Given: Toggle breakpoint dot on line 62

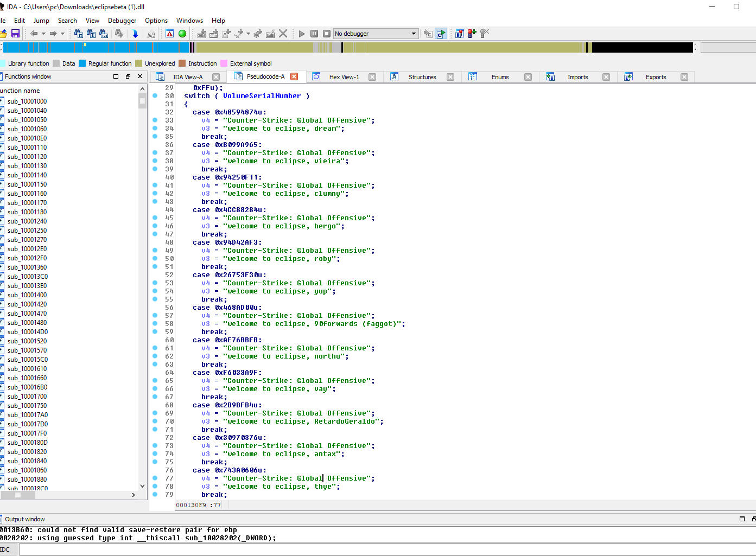Looking at the screenshot, I should pyautogui.click(x=155, y=356).
